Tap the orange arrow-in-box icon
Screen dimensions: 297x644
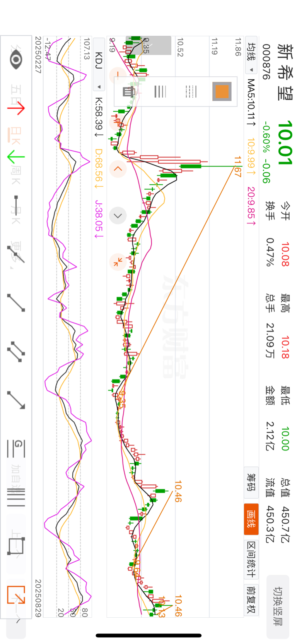16,594
